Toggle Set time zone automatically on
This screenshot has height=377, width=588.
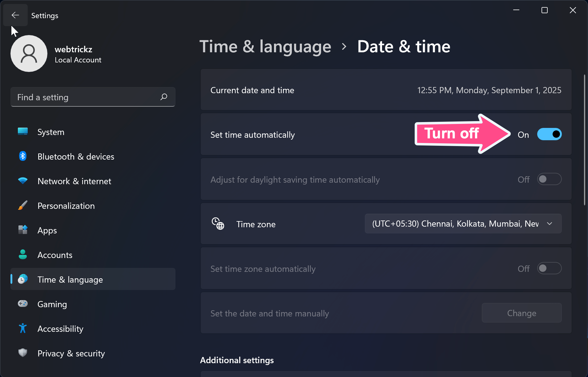click(x=549, y=268)
